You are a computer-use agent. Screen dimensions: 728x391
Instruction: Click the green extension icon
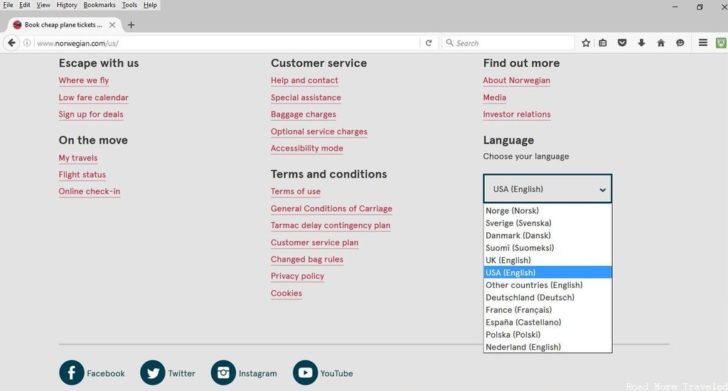(721, 43)
